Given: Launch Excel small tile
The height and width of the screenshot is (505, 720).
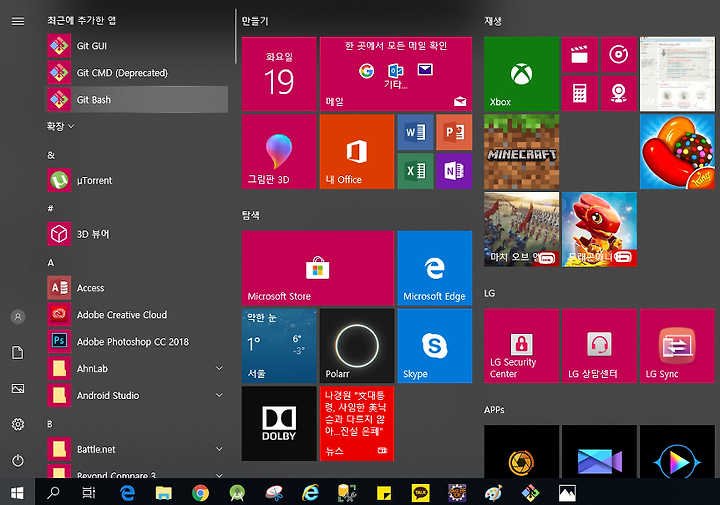Looking at the screenshot, I should click(x=415, y=171).
